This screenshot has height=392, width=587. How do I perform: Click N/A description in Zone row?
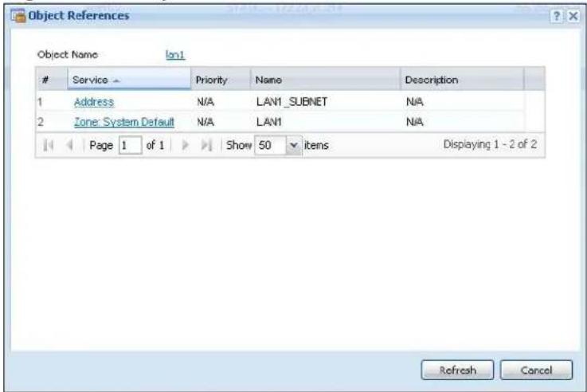click(415, 122)
